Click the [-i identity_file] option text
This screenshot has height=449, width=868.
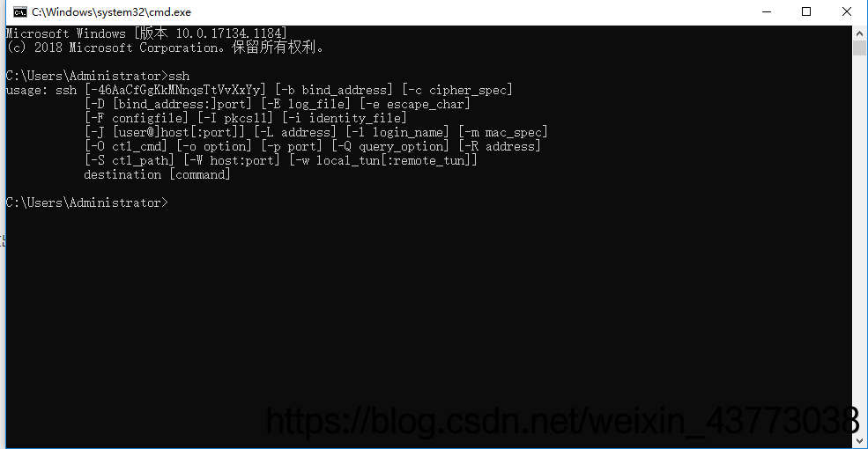pos(345,118)
